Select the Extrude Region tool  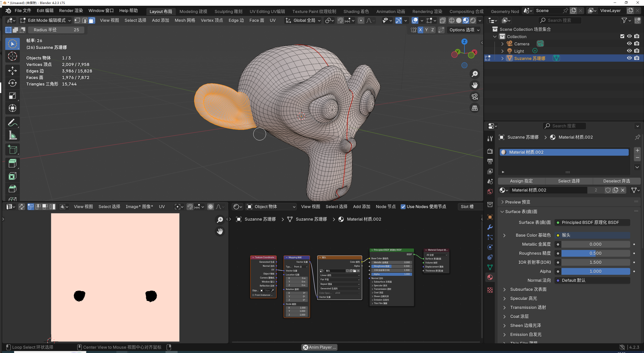click(x=12, y=164)
